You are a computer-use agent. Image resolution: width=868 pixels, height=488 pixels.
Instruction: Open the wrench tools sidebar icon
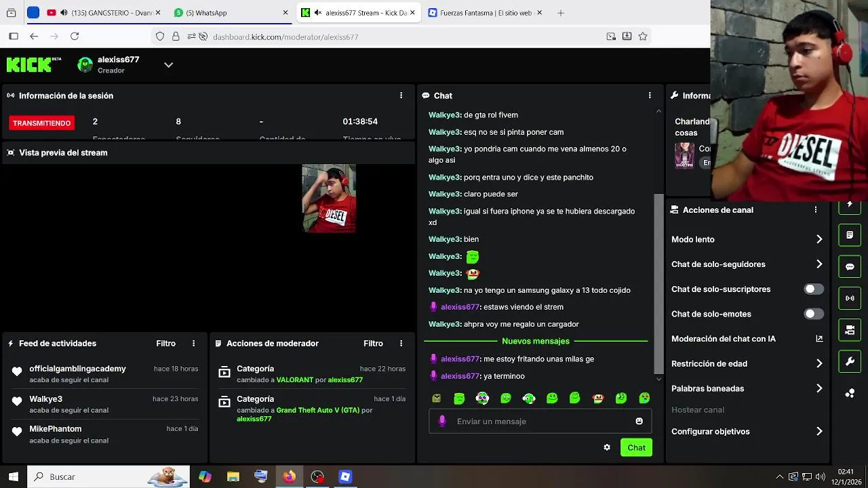[850, 361]
